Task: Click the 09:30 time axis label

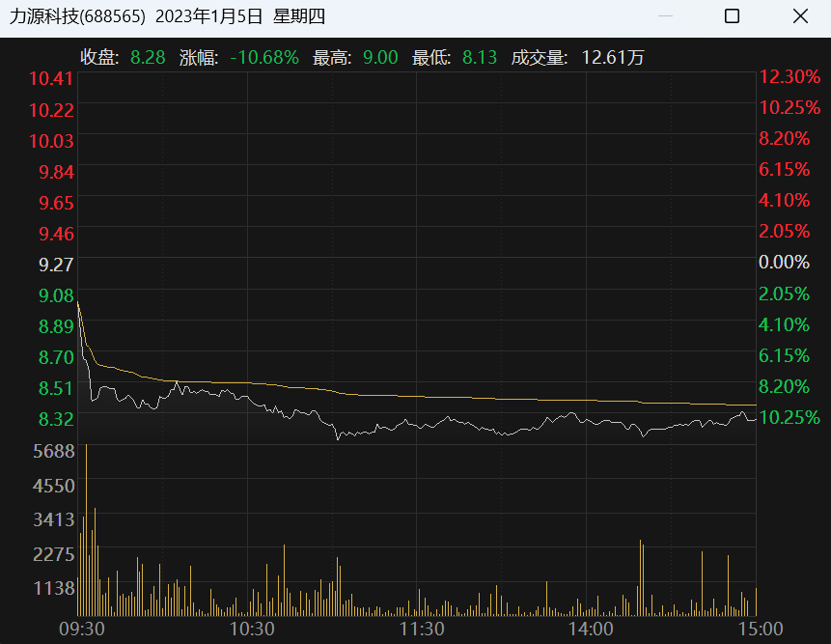Action: (82, 630)
